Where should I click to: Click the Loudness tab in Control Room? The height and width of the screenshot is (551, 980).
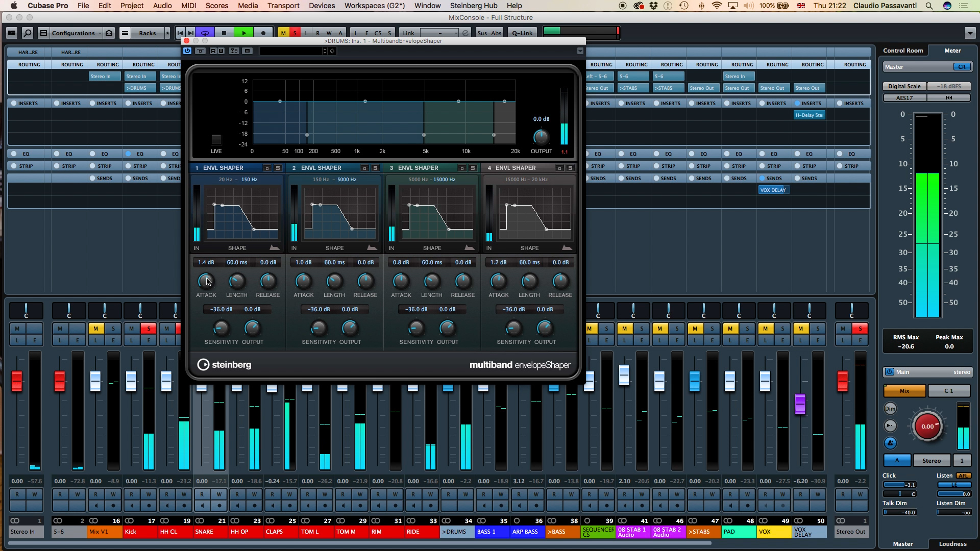click(951, 543)
